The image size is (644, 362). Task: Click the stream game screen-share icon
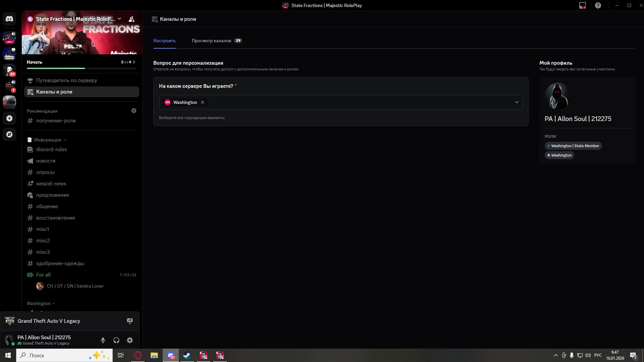[x=130, y=321]
